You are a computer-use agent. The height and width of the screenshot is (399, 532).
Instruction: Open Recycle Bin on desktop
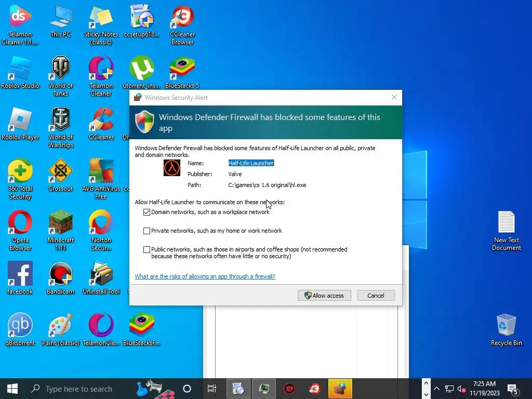(x=506, y=329)
